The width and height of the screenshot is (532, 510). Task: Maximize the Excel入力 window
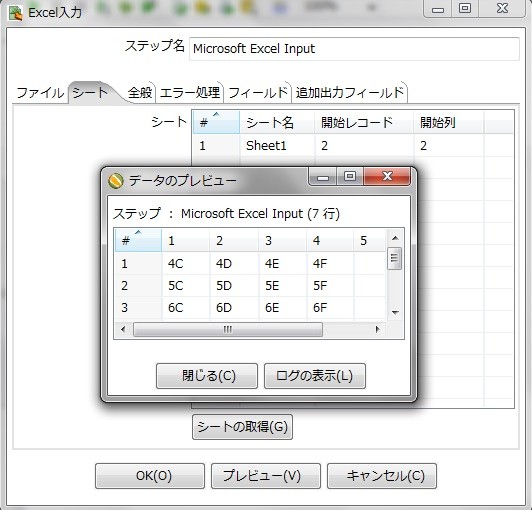pyautogui.click(x=465, y=8)
